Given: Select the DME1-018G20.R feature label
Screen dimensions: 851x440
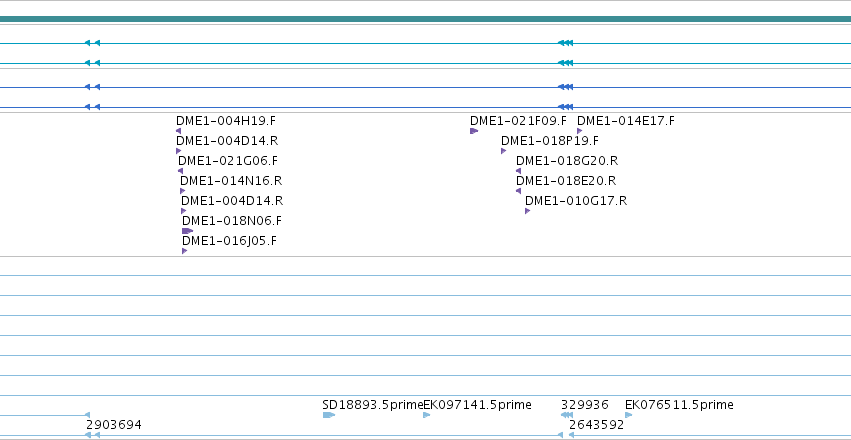Looking at the screenshot, I should (567, 161).
